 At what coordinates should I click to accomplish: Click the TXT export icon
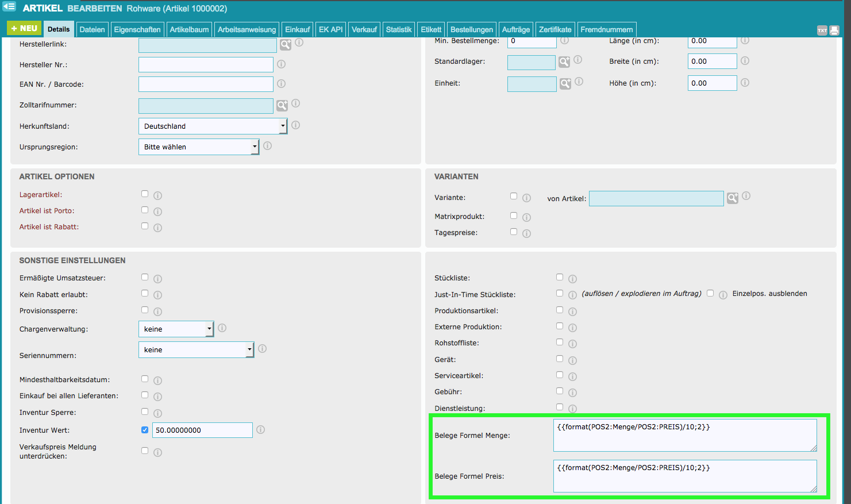tap(822, 30)
